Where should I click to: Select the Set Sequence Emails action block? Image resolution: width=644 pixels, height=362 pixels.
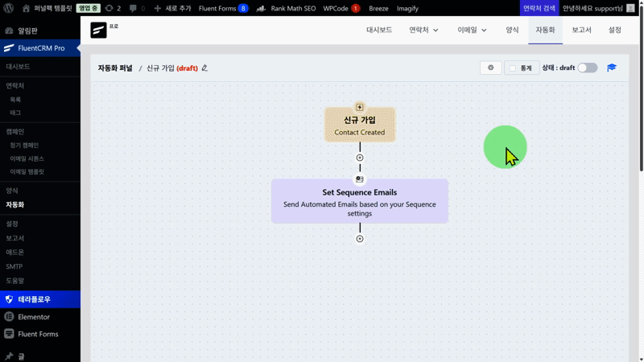click(360, 201)
